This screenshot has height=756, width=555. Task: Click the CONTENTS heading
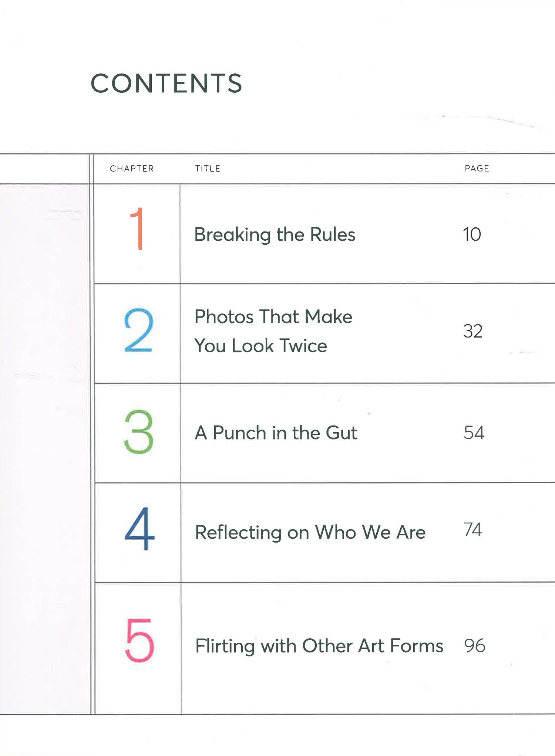pyautogui.click(x=166, y=83)
